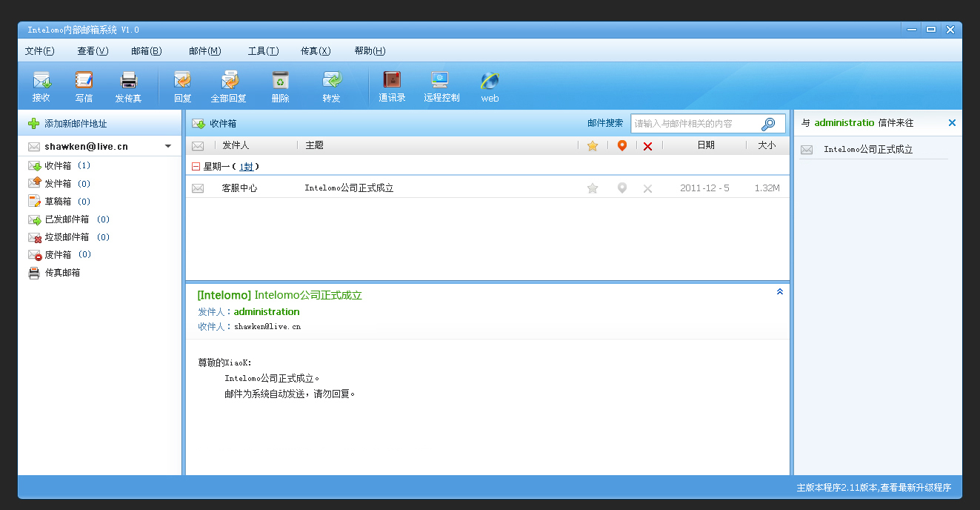Open the 邮箱(B) menu
The height and width of the screenshot is (510, 980).
(146, 51)
